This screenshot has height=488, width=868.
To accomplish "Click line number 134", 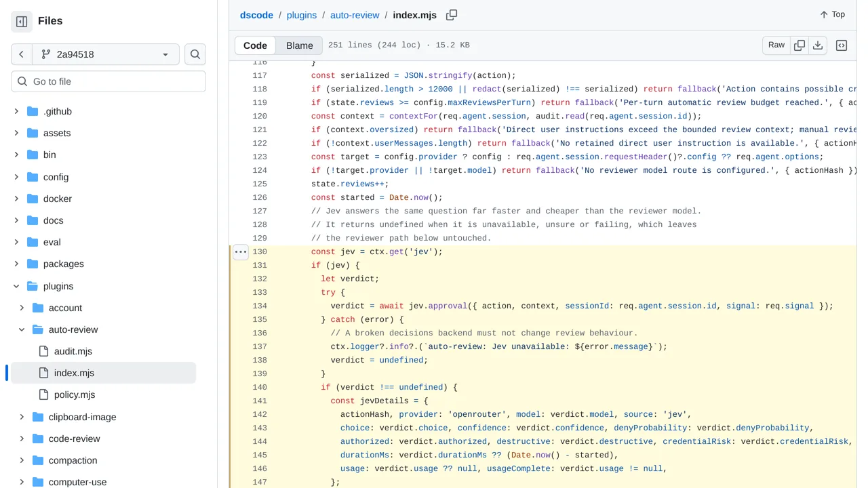I will point(259,306).
